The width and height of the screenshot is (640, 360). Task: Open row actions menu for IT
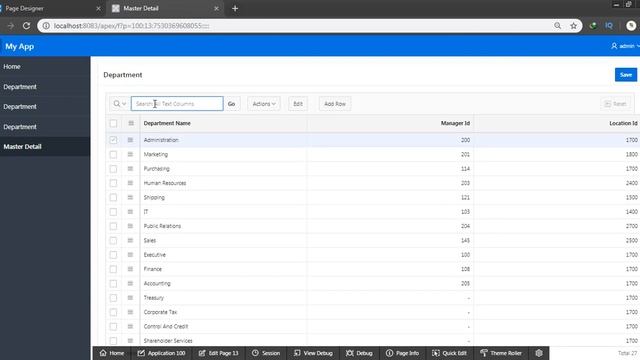click(130, 211)
